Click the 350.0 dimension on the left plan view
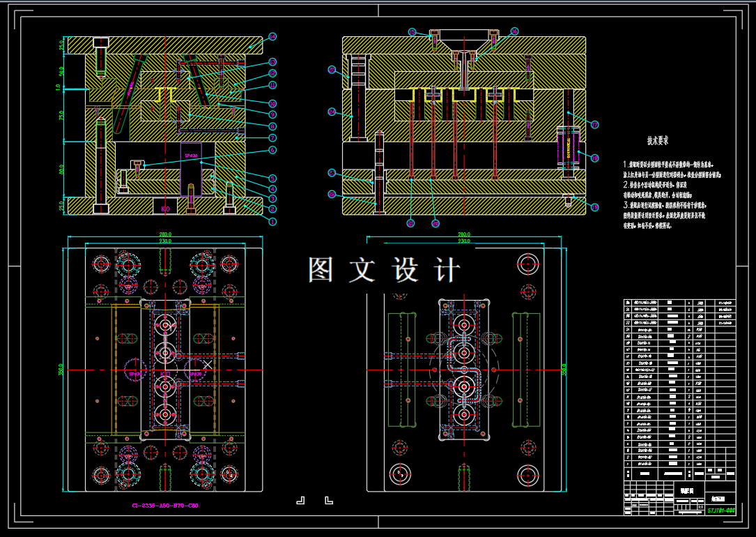756x537 pixels. pos(62,370)
